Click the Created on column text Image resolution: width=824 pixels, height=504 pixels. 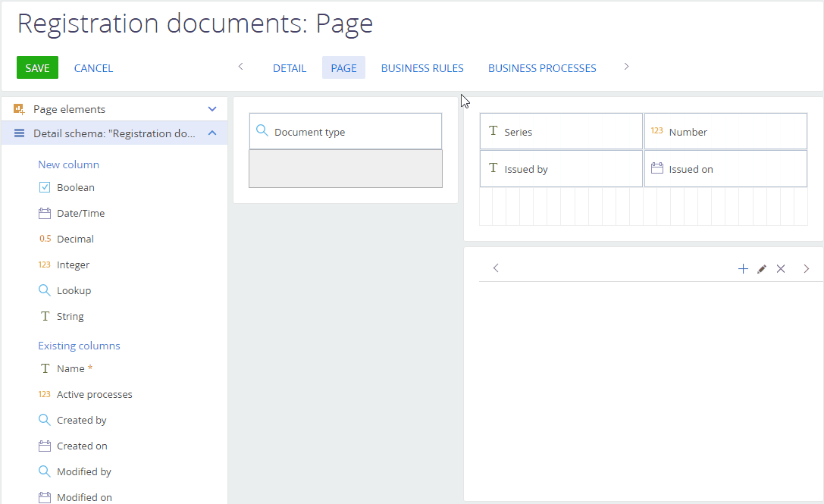tap(82, 446)
